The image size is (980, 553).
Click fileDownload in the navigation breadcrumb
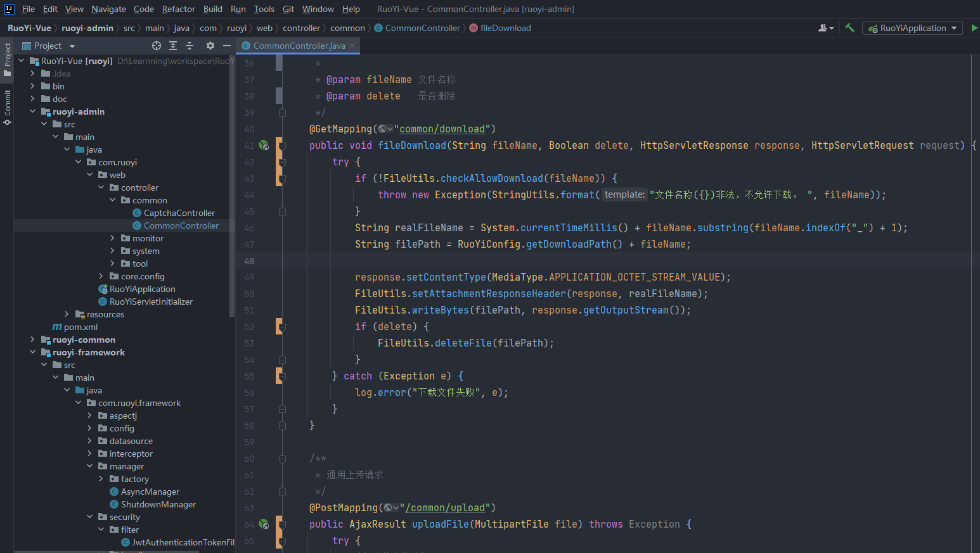pos(505,28)
